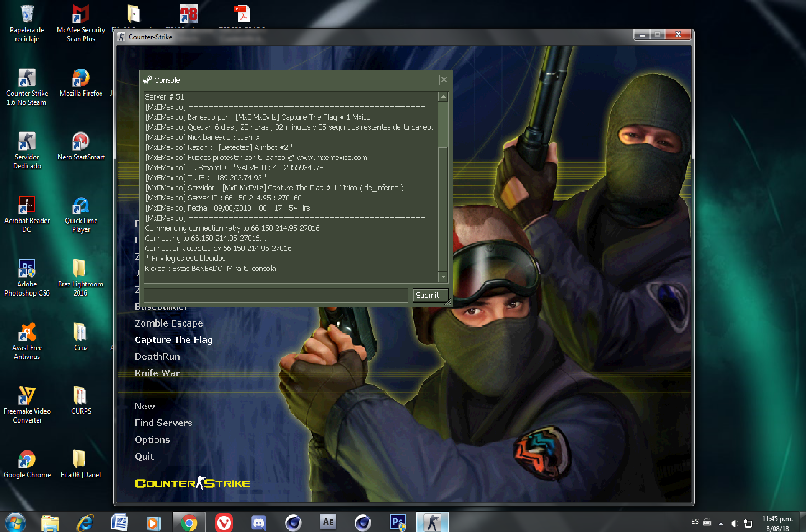Minimize the Counter-Strike window

pos(642,35)
